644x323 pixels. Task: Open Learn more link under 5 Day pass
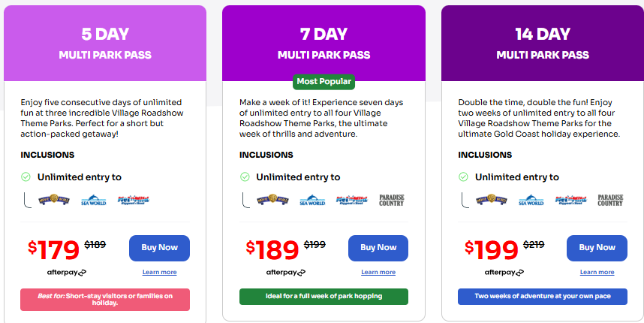159,272
